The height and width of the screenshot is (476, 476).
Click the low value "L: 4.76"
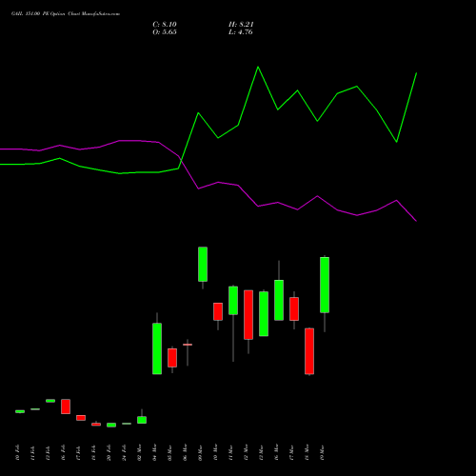pyautogui.click(x=241, y=32)
